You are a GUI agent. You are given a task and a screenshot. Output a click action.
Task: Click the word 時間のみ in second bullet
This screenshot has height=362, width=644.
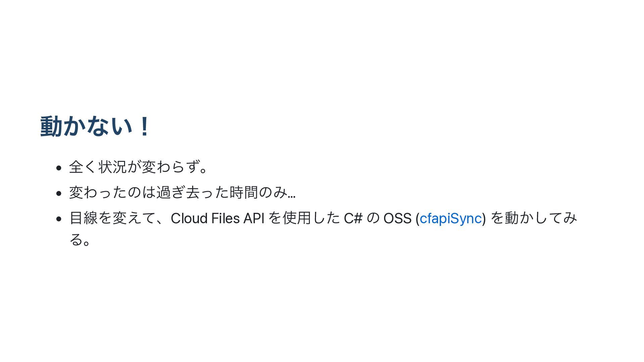[x=258, y=192]
